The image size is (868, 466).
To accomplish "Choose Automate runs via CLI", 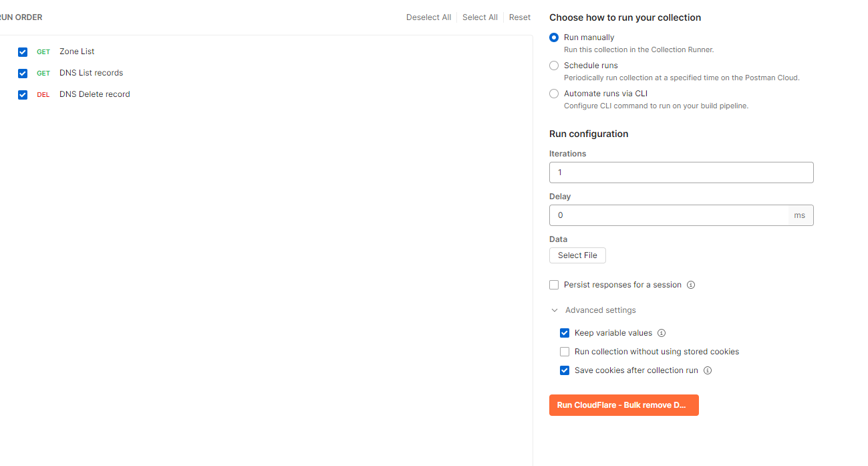I will click(x=553, y=93).
